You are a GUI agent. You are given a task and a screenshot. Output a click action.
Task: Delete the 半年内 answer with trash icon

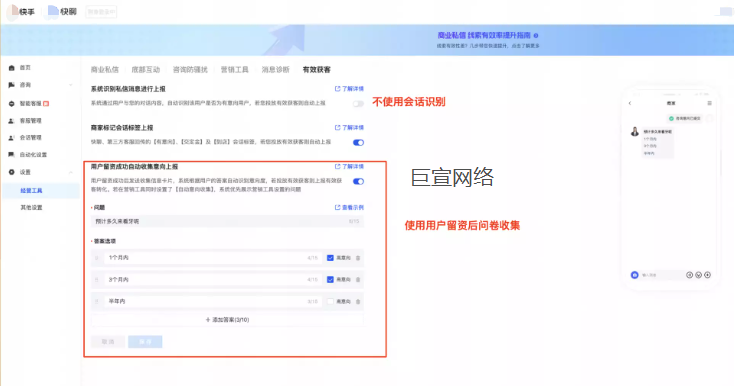(x=358, y=302)
